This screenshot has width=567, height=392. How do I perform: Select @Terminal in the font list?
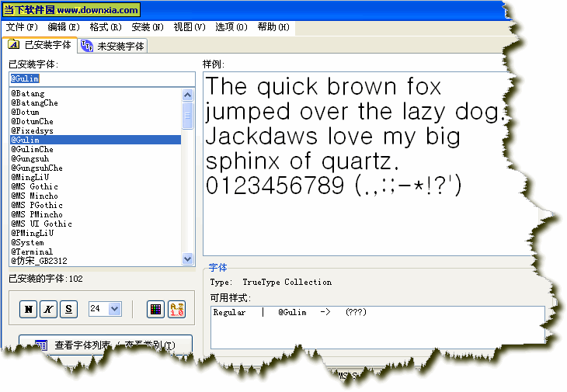[x=96, y=252]
